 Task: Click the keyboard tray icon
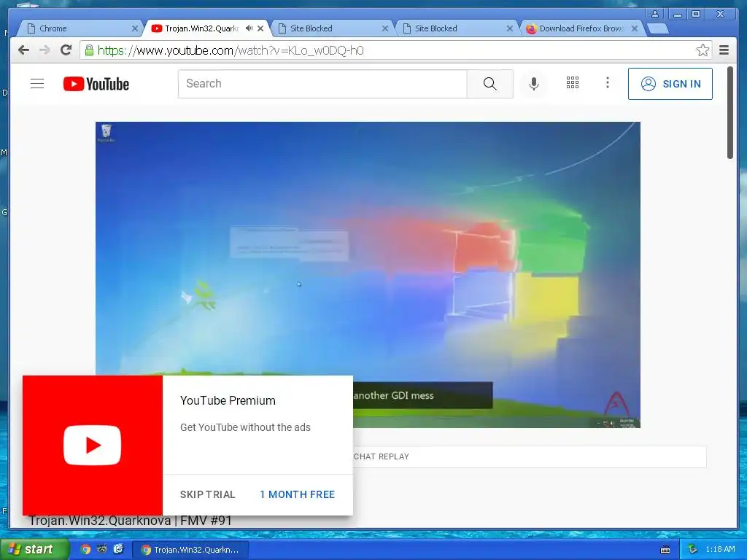point(665,550)
